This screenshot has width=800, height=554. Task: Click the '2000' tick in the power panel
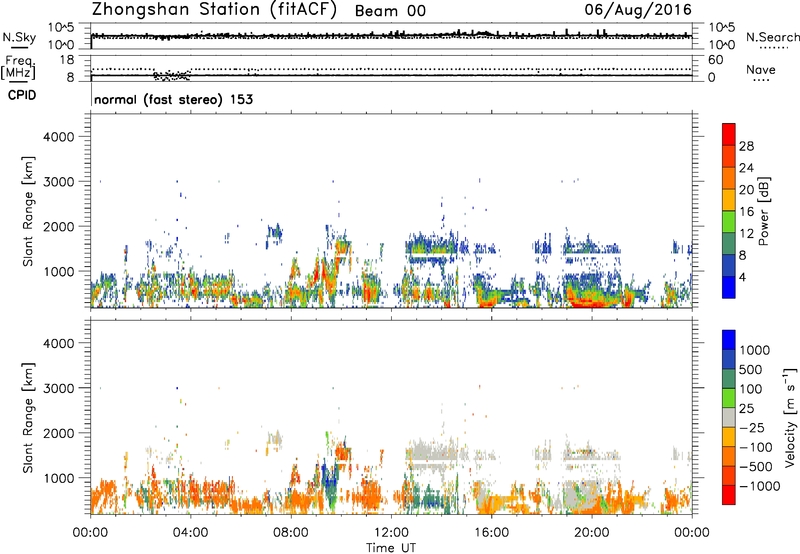pos(58,226)
